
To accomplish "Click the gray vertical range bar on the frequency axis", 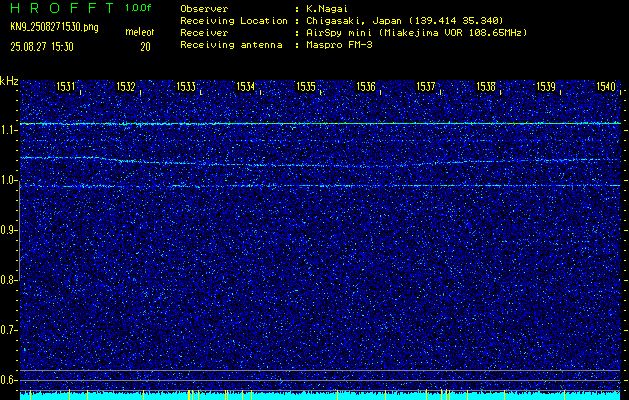I will click(x=19, y=232).
